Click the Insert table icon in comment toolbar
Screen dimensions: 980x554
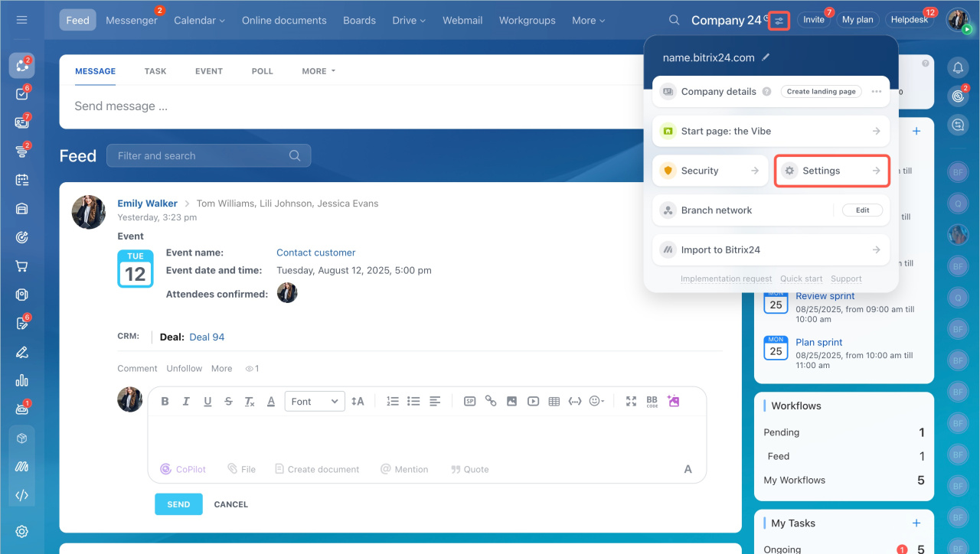pyautogui.click(x=554, y=400)
